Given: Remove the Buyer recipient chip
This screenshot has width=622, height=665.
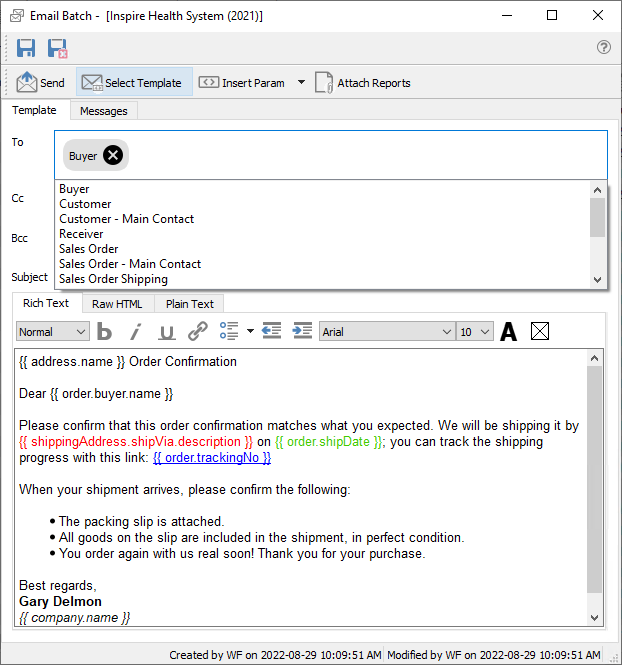Looking at the screenshot, I should 113,155.
